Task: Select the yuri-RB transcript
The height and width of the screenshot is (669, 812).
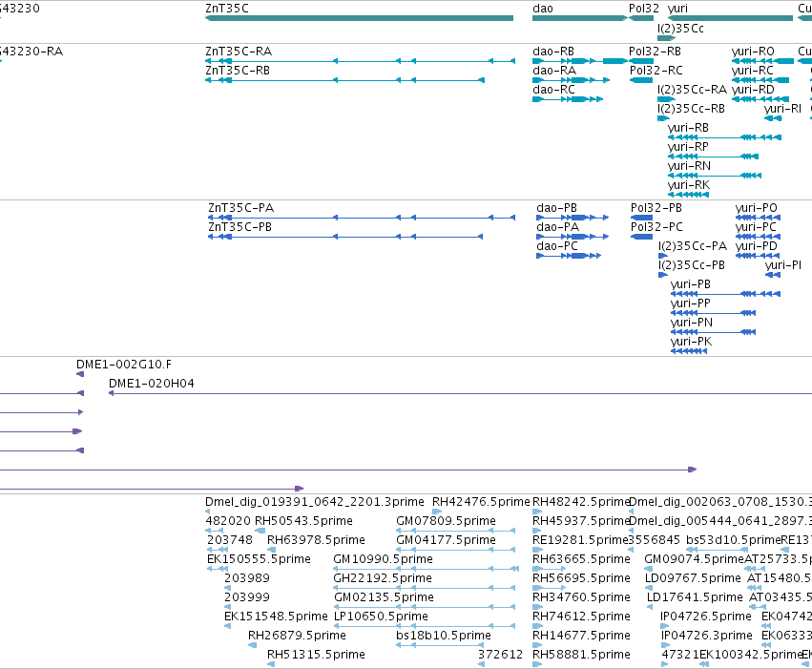Action: click(x=724, y=137)
